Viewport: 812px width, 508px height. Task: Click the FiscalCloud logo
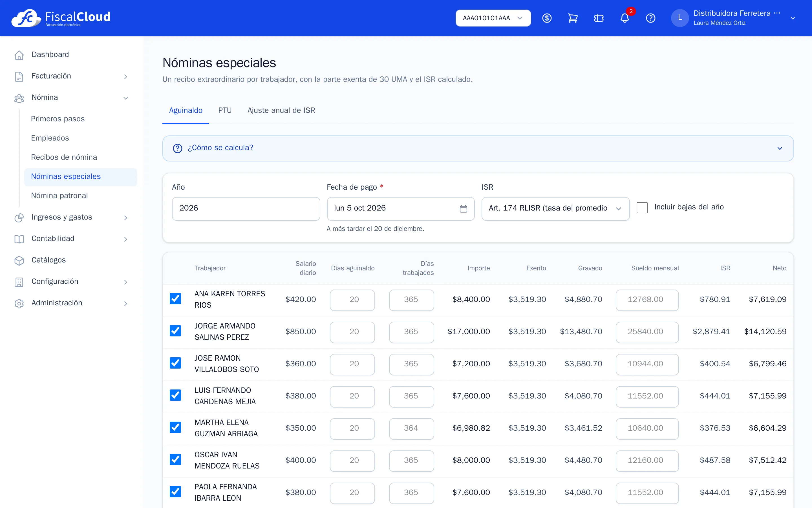[61, 18]
